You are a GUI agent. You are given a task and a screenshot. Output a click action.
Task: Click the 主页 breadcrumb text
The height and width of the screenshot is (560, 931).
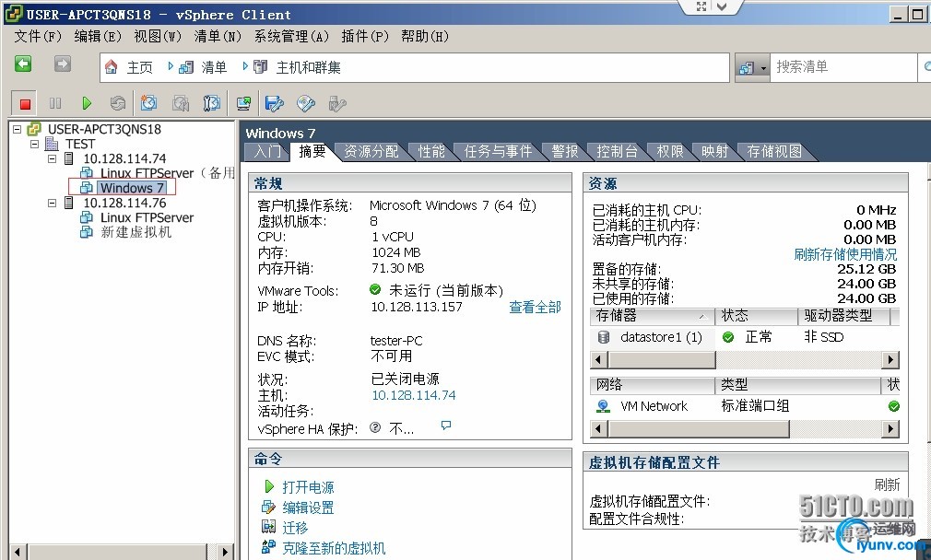coord(139,67)
